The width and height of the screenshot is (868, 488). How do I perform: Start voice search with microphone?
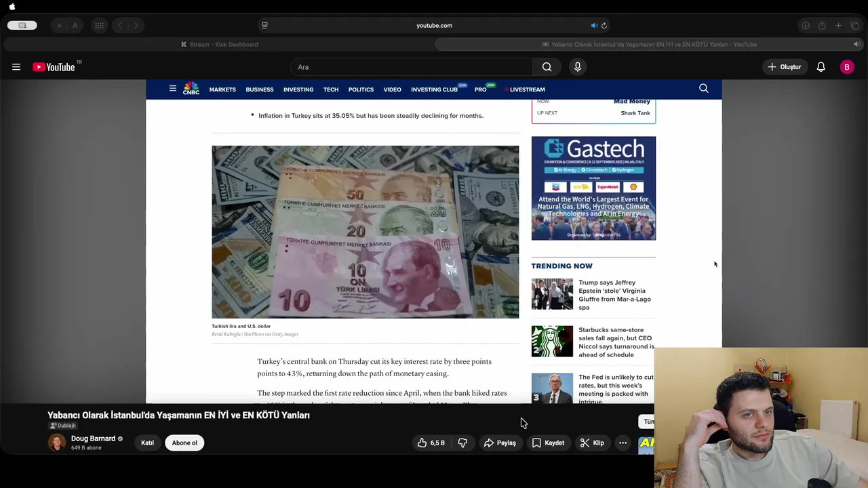(578, 67)
